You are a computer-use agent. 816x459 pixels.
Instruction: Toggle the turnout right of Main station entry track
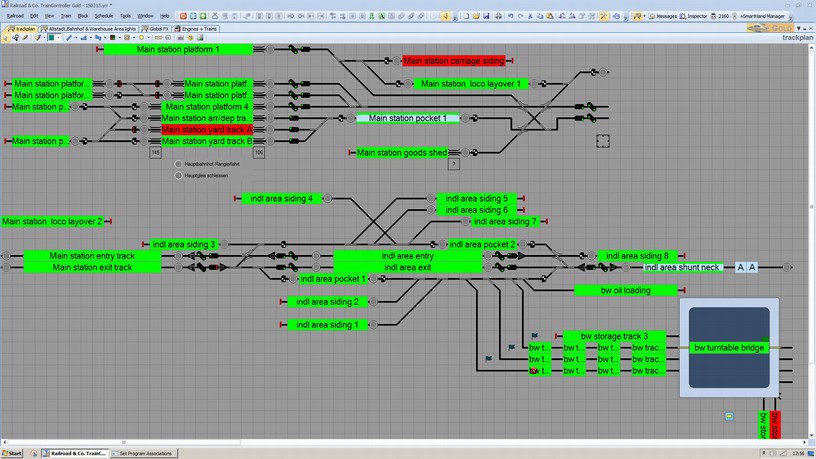[201, 256]
